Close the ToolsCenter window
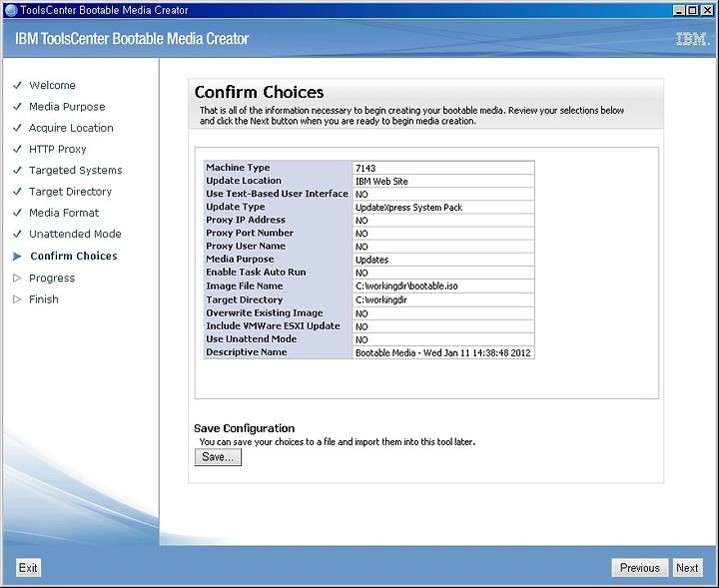The height and width of the screenshot is (588, 719). [707, 10]
